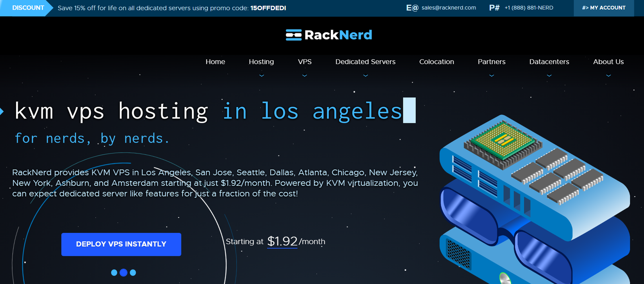Select the 15OFFDEDI promo code text
Screen dimensions: 644x284
(268, 8)
